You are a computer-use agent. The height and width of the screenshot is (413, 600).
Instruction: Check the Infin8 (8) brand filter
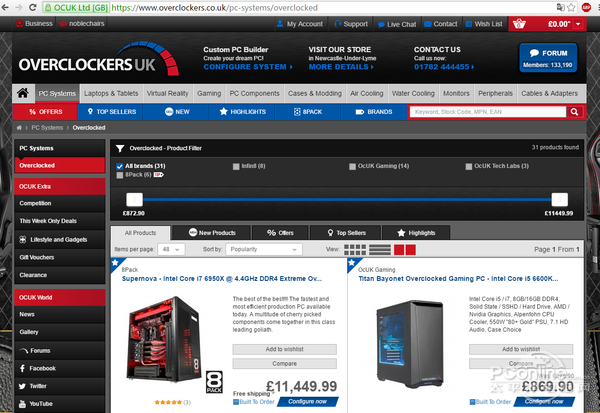(x=236, y=166)
